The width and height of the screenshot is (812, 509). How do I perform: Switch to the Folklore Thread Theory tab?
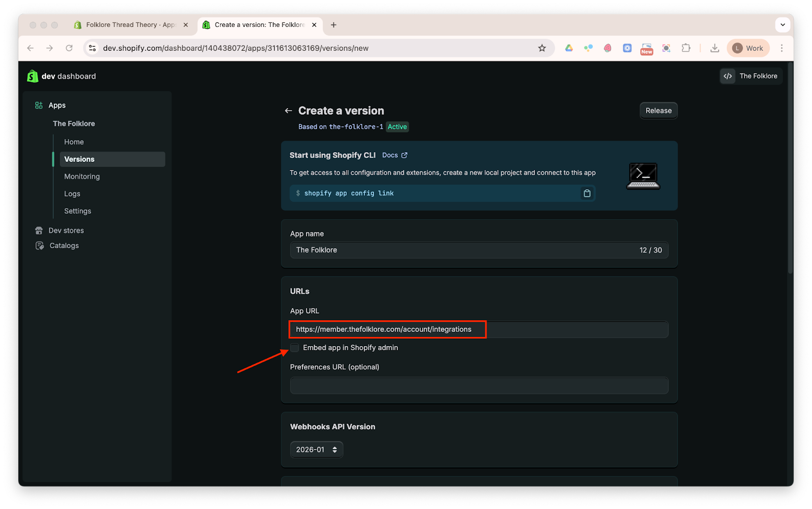pyautogui.click(x=130, y=25)
